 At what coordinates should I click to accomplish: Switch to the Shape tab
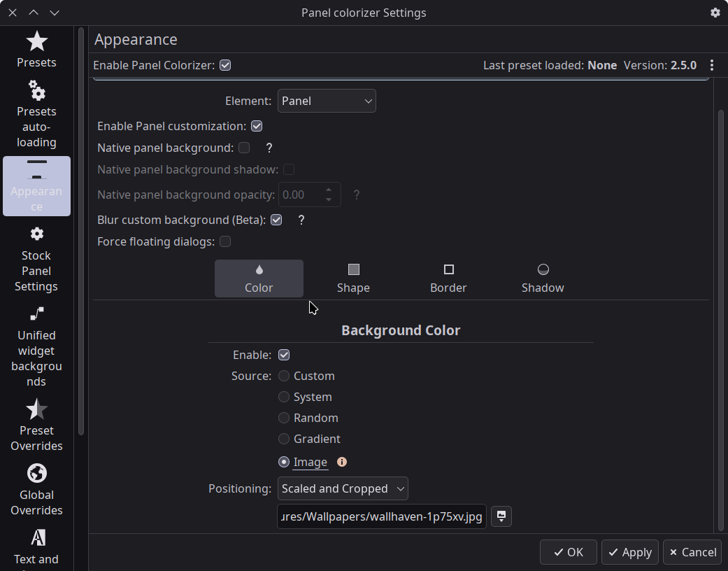[x=353, y=279]
